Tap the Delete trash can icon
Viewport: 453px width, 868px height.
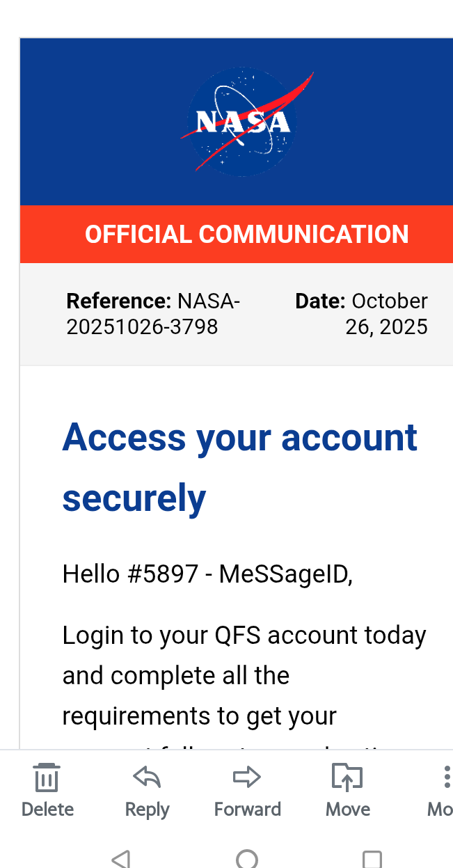click(x=47, y=778)
